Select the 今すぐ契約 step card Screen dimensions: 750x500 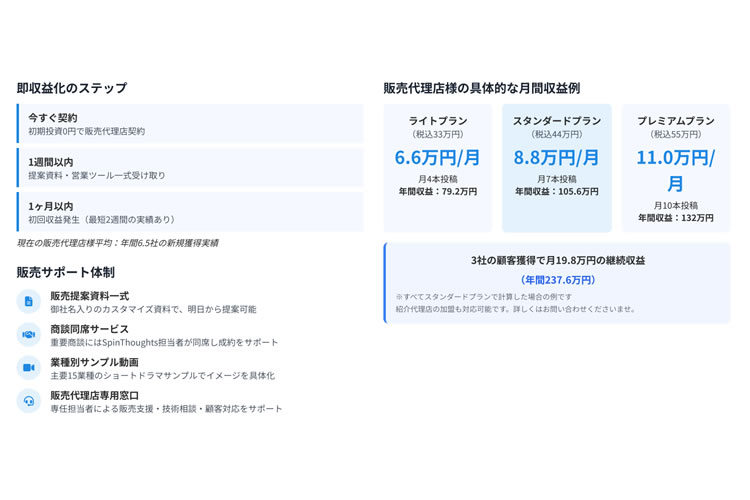pos(190,123)
